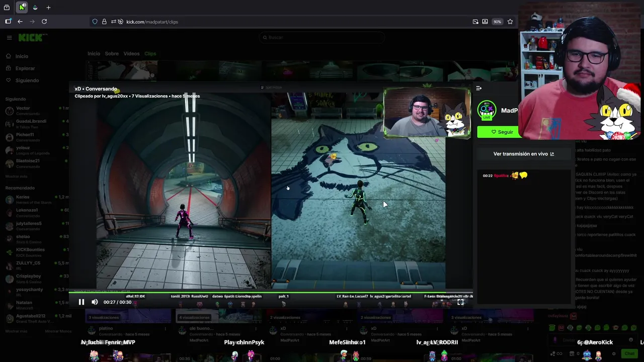The width and height of the screenshot is (644, 362).
Task: Go to Siguiendo in sidebar
Action: [27, 80]
